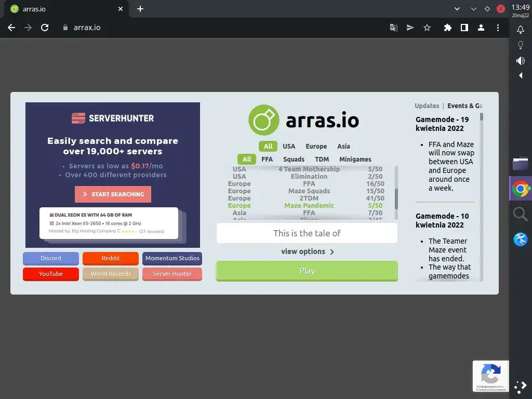
Task: Click the updates panel scrollbar
Action: point(481,117)
